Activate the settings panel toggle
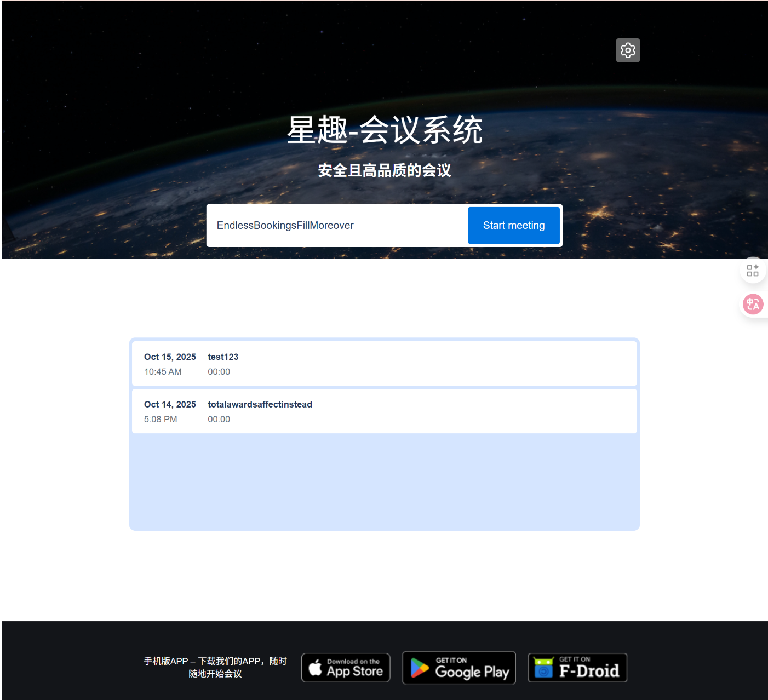 pos(628,50)
